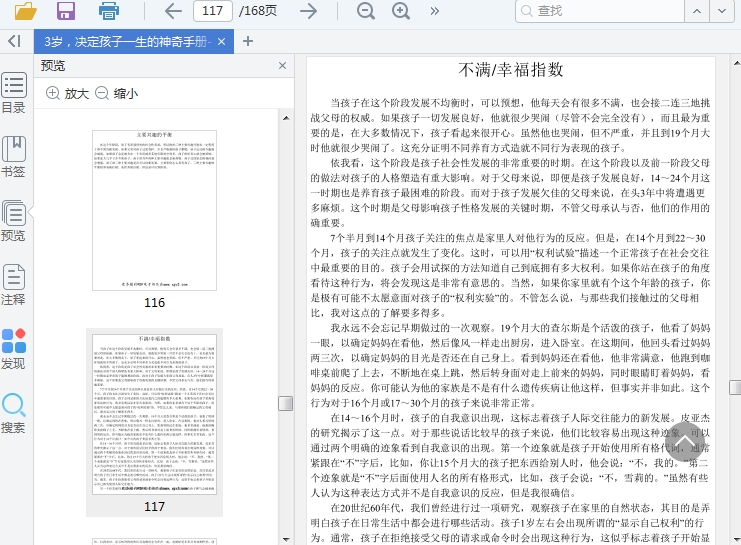Open the 书签 bookmarks panel
Screen dimensions: 741x545
click(x=14, y=157)
